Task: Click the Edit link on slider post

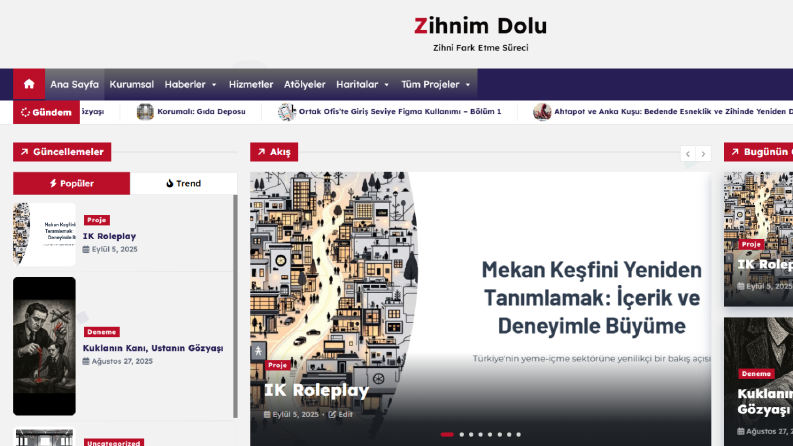Action: pyautogui.click(x=345, y=415)
